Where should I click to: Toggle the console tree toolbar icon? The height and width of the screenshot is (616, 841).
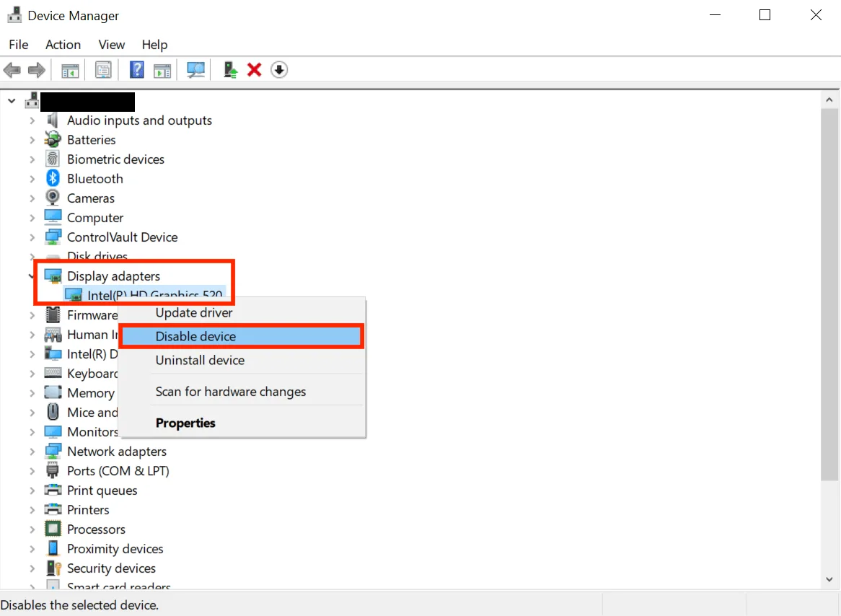tap(70, 70)
